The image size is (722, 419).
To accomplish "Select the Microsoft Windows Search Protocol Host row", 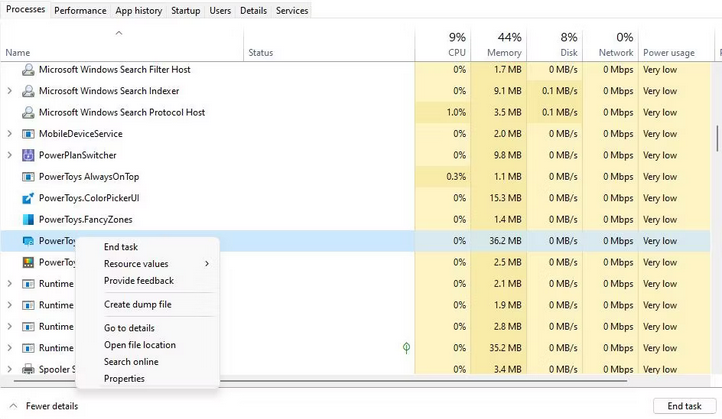I will [355, 112].
